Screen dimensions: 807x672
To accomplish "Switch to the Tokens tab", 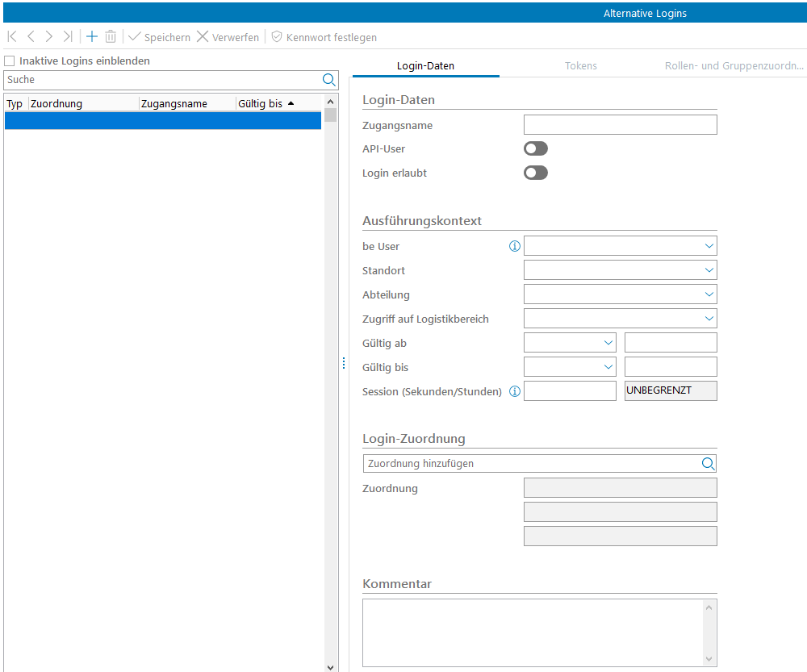I will click(581, 66).
